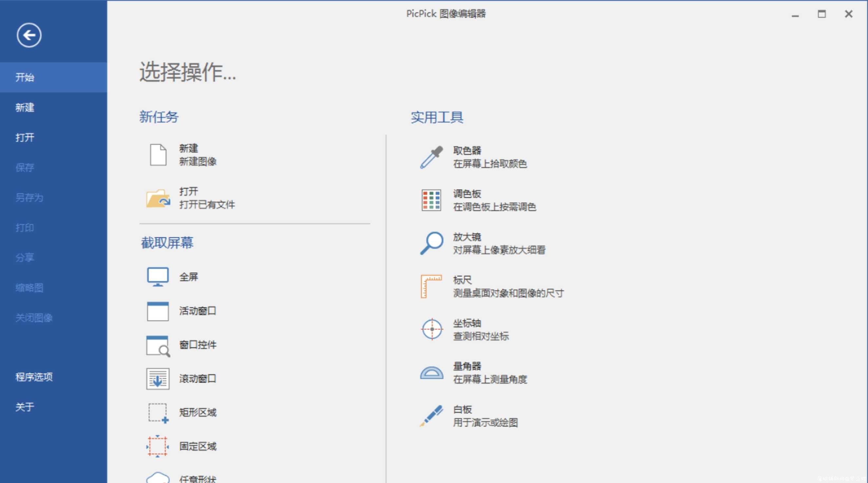Open 关于 in the sidebar
Viewport: 868px width, 483px height.
tap(54, 407)
